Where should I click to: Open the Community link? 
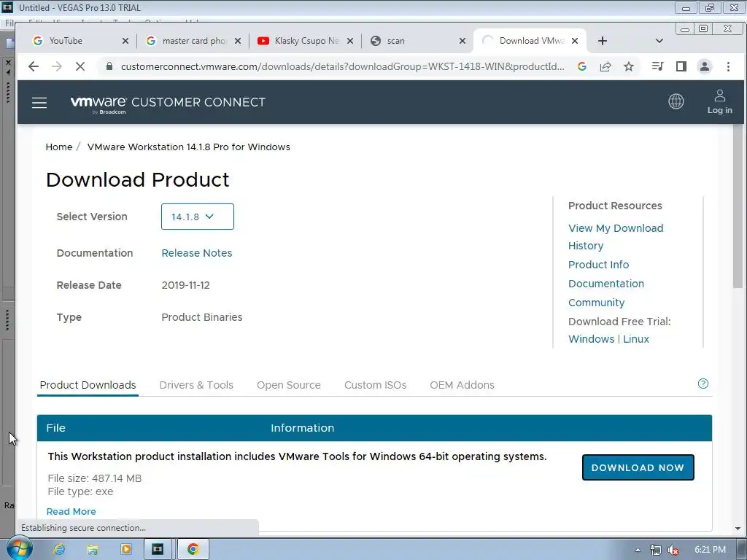[596, 303]
